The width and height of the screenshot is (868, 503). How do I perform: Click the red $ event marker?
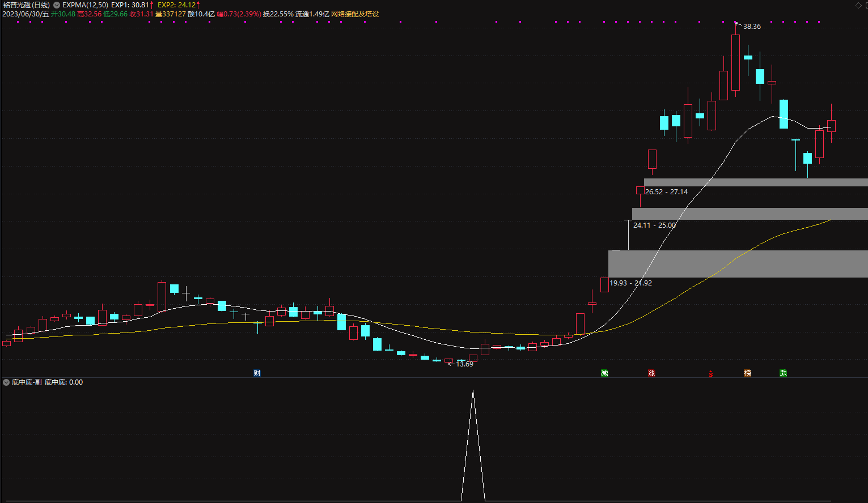click(x=710, y=373)
